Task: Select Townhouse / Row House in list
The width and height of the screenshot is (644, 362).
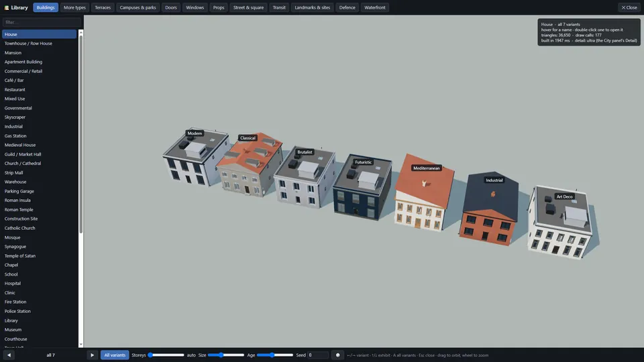Action: [x=40, y=44]
